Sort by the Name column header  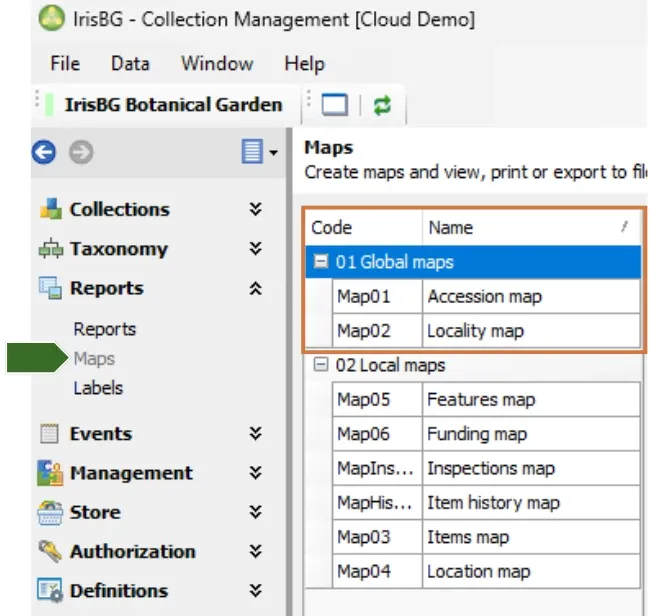(531, 228)
